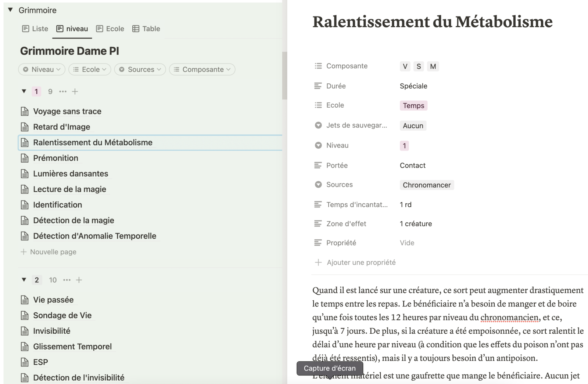Screen dimensions: 588x384
Task: Collapse the level 2 group
Action: (24, 280)
